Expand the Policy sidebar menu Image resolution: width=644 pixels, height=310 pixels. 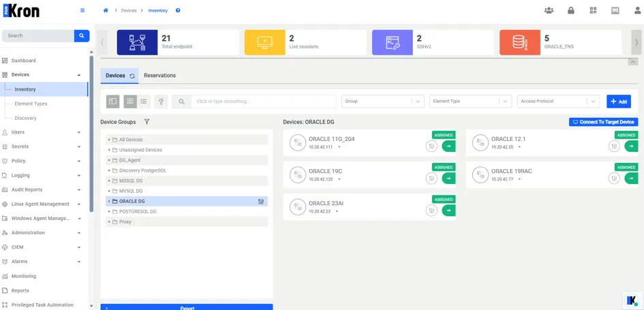point(79,161)
